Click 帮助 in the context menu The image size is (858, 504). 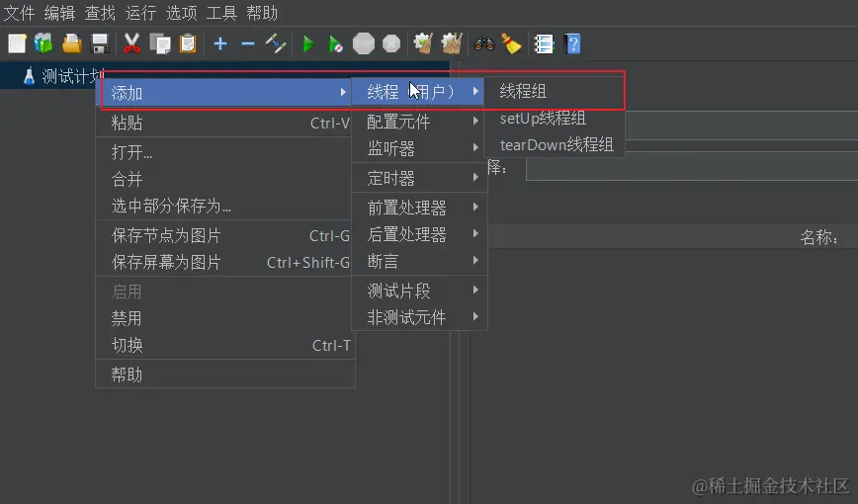point(224,375)
